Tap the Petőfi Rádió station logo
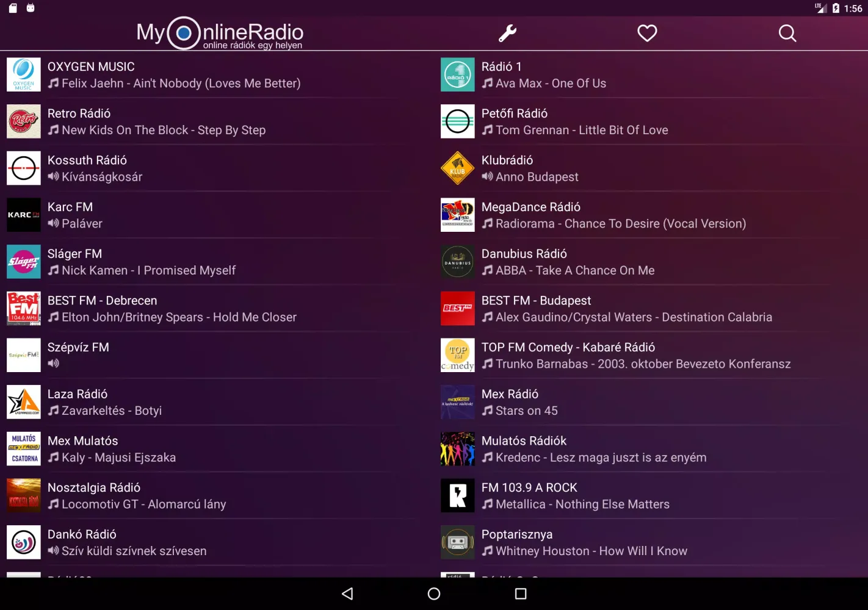The width and height of the screenshot is (868, 610). coord(458,121)
